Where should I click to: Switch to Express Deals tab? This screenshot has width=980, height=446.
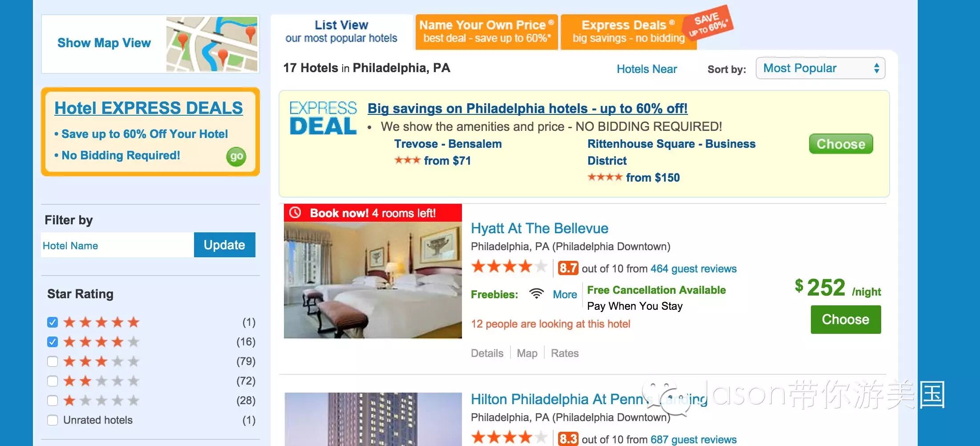tap(628, 32)
